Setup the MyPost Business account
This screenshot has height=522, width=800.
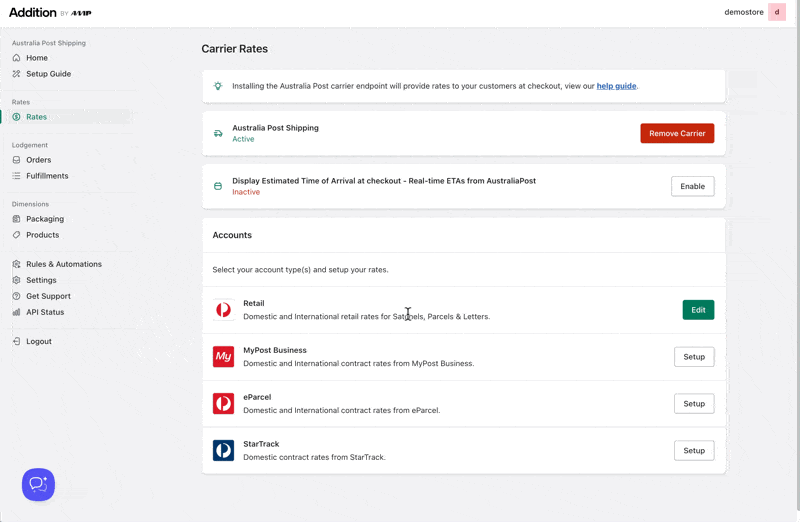[694, 357]
